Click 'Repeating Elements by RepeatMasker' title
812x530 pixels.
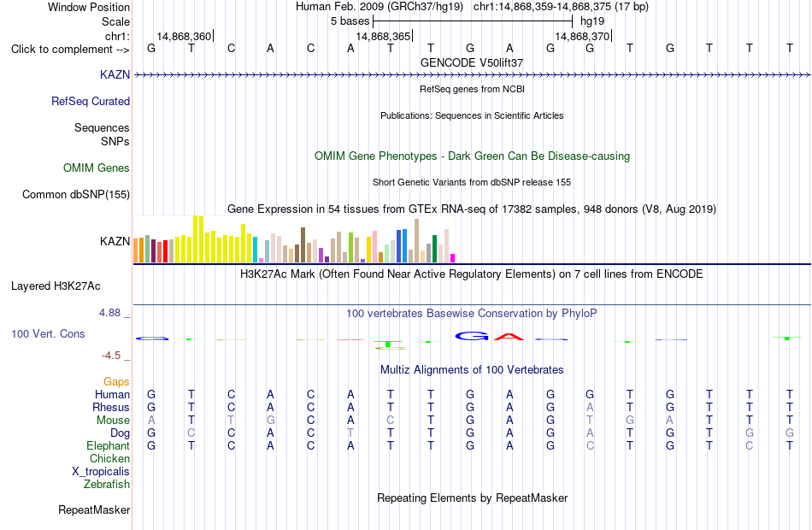pyautogui.click(x=473, y=498)
